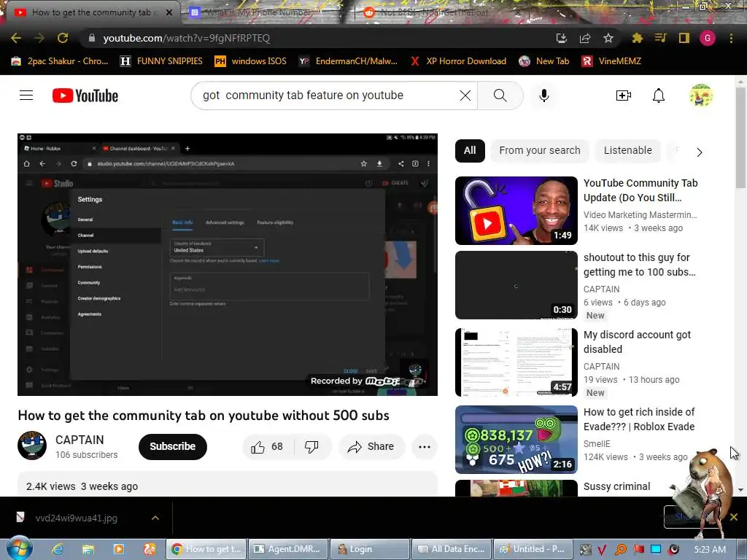Open the three-dot more actions menu
This screenshot has height=560, width=747.
[x=424, y=447]
